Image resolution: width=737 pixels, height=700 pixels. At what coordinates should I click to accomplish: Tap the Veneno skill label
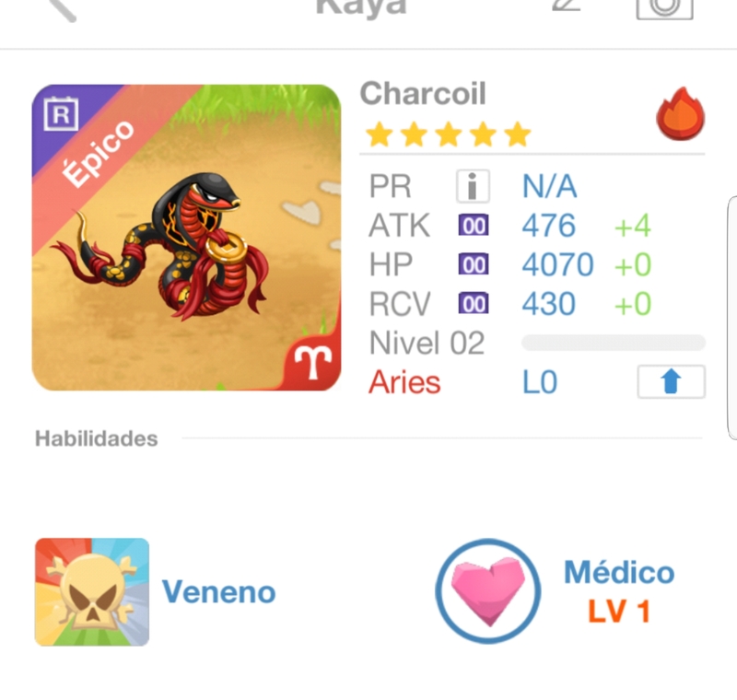[218, 592]
